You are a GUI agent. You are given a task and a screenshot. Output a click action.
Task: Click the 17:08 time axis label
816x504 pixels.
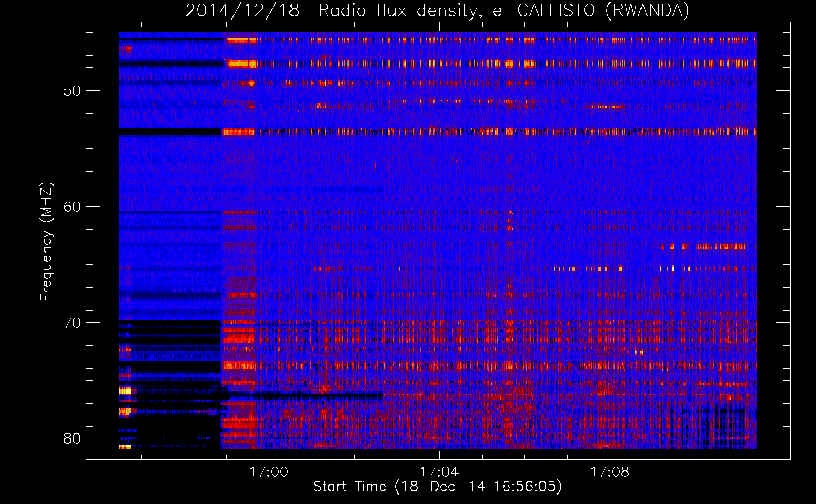coord(610,472)
